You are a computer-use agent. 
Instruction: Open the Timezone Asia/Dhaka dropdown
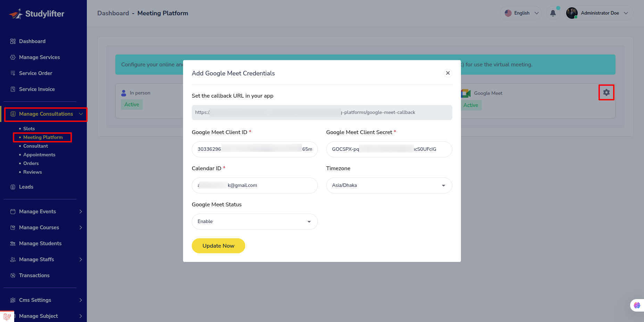point(389,185)
